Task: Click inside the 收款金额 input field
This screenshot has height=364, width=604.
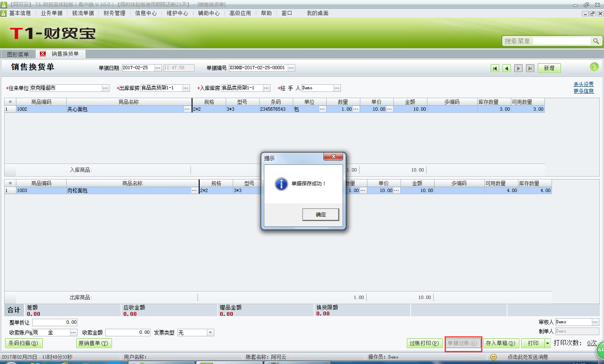Action: (x=127, y=332)
